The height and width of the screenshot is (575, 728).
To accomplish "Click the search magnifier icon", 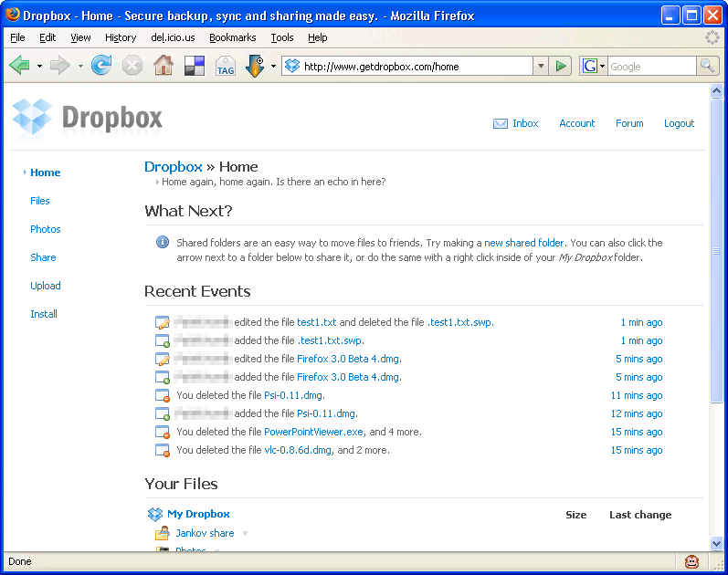I will [707, 66].
